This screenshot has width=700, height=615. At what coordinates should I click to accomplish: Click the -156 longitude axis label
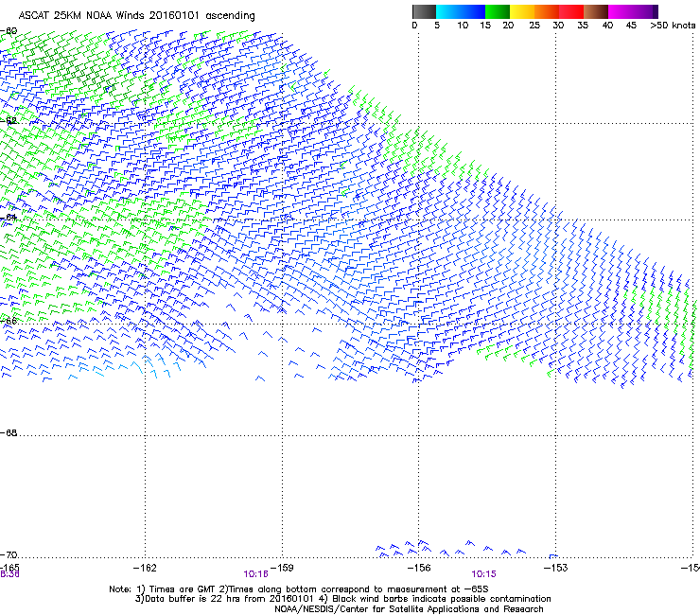[419, 568]
